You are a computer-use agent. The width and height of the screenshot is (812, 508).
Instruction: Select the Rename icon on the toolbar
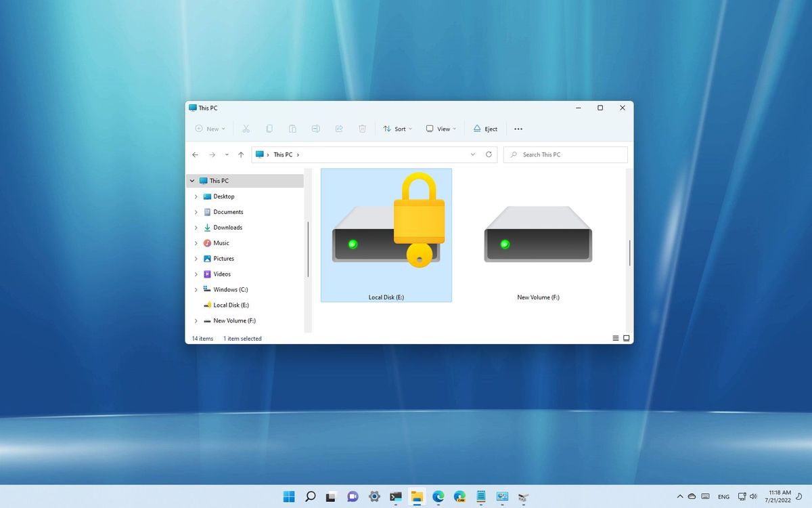[x=315, y=129]
